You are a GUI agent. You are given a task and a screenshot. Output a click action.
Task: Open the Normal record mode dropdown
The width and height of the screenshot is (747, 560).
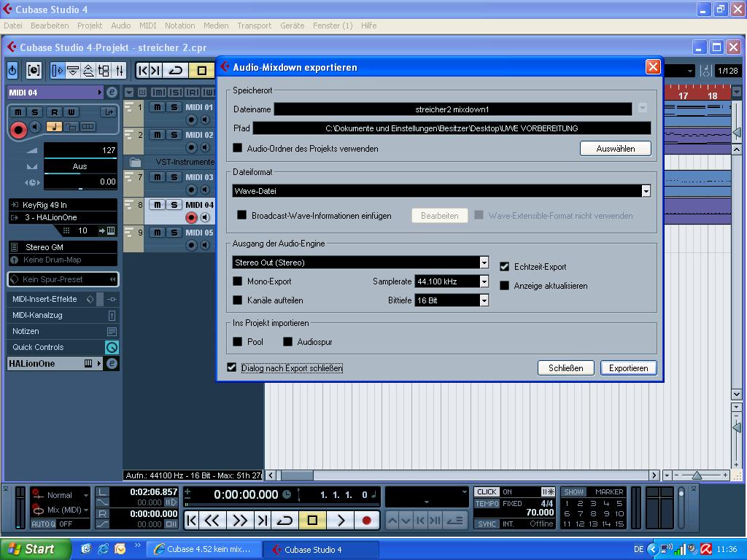61,495
